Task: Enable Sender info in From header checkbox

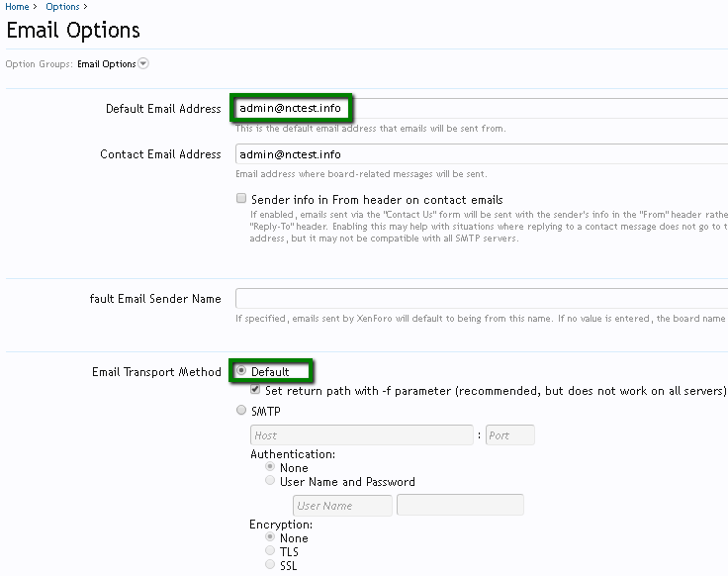Action: tap(241, 198)
